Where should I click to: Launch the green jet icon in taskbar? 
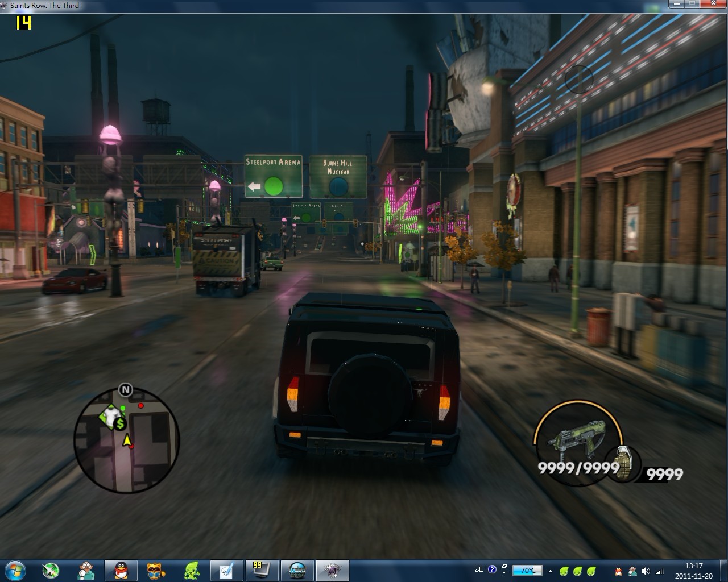click(x=51, y=570)
